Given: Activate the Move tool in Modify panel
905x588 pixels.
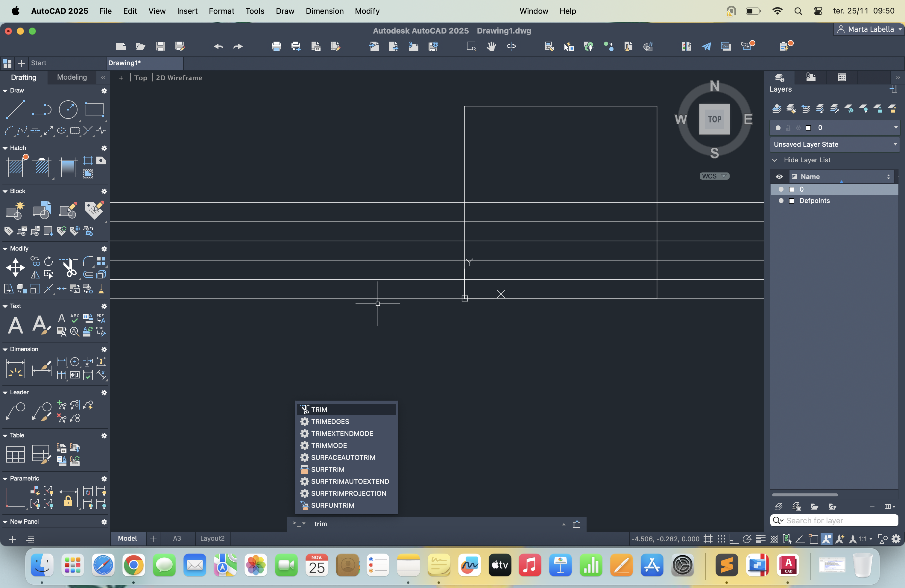Looking at the screenshot, I should [x=15, y=268].
